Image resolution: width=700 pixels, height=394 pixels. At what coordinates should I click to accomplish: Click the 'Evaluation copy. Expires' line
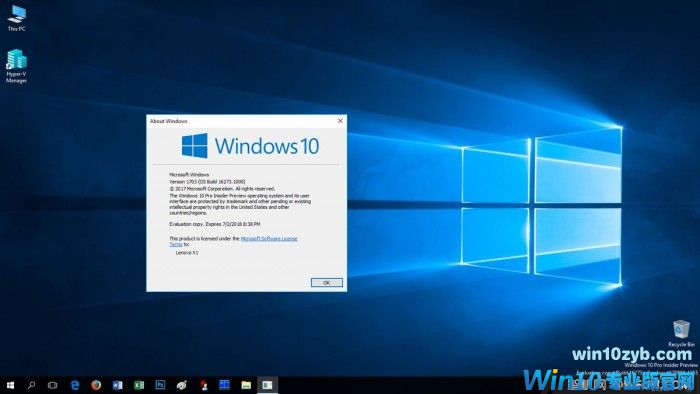pyautogui.click(x=215, y=224)
